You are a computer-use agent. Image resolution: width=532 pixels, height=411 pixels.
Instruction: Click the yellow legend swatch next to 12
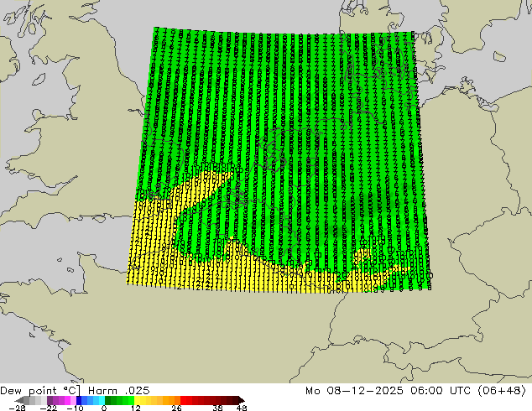(137, 400)
